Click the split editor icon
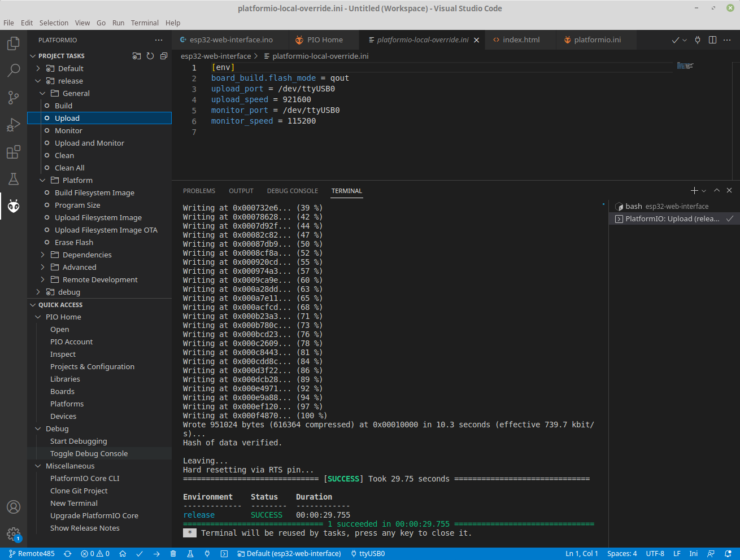The height and width of the screenshot is (560, 740). pyautogui.click(x=712, y=40)
